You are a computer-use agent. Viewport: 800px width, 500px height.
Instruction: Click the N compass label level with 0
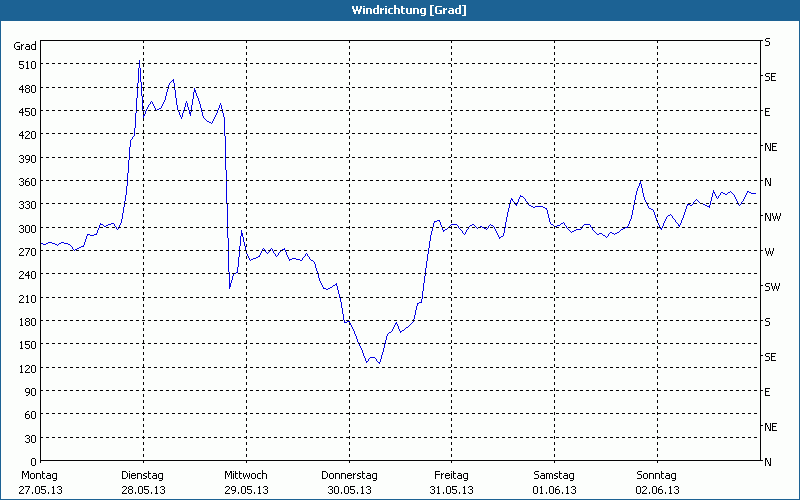point(768,462)
